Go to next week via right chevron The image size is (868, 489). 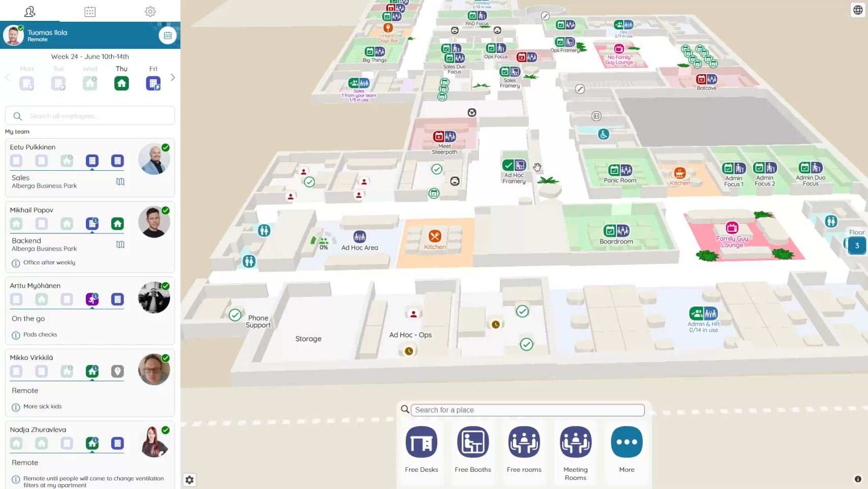coord(173,77)
